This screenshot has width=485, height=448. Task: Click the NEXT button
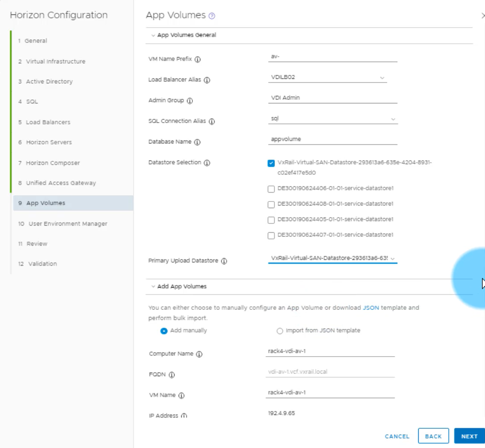point(469,436)
